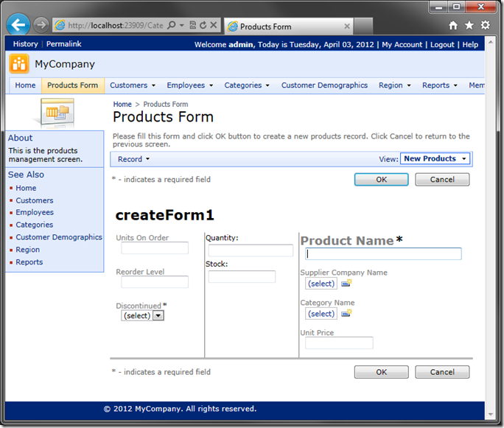This screenshot has width=504, height=428.
Task: Click Supplier Company Name (select) link
Action: [x=321, y=284]
